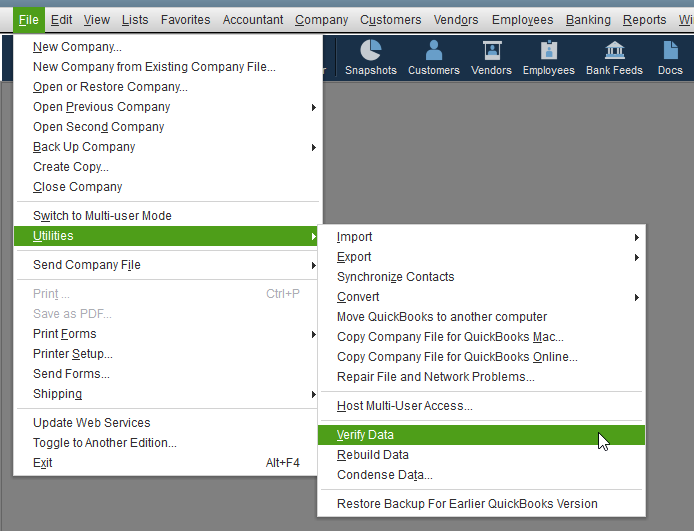Expand the Back Up Company submenu

click(84, 147)
